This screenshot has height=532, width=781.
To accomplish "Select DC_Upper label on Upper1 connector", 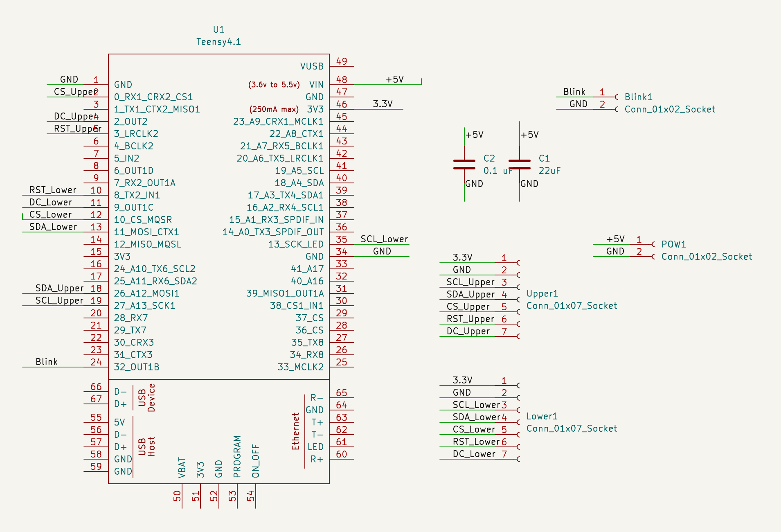I will [468, 331].
